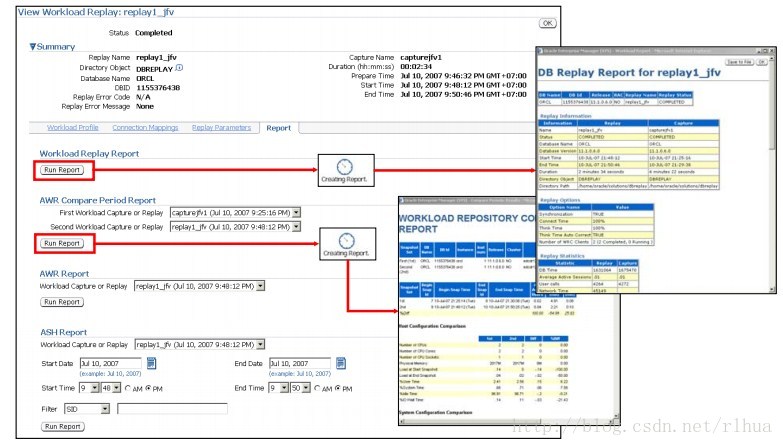This screenshot has height=446, width=783.
Task: Open the Start Time minute dropdown showing 48
Action: pyautogui.click(x=116, y=388)
